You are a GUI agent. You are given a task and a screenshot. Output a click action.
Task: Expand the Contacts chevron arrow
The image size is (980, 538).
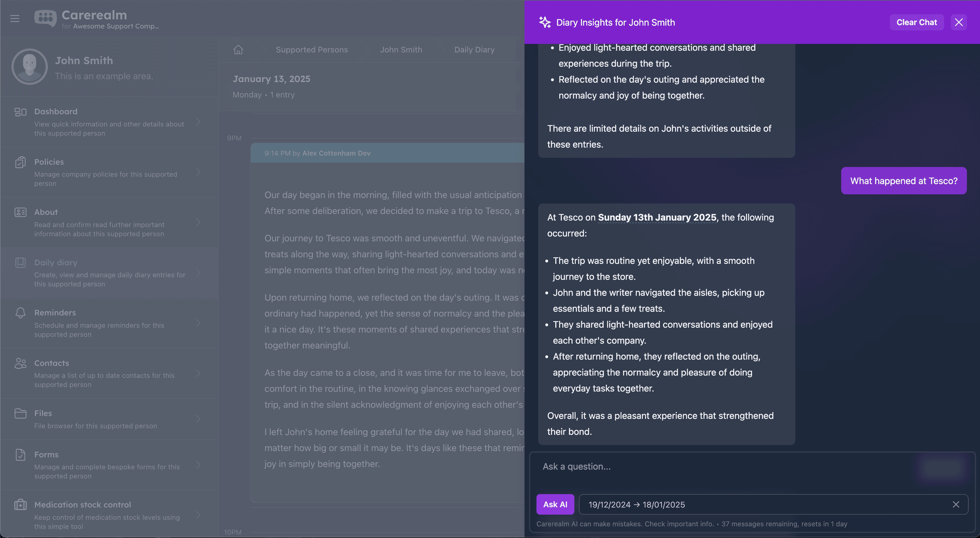(x=198, y=373)
